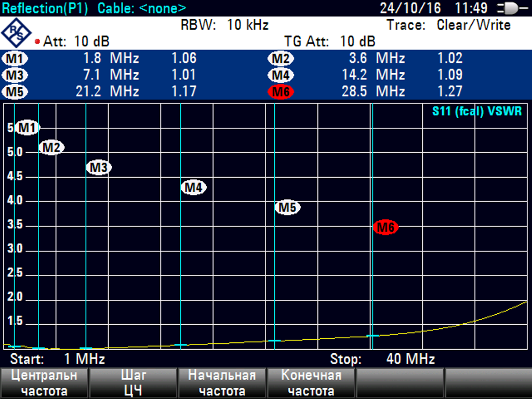Click the Stop 40 MHz frequency field
532x399 pixels.
point(382,359)
